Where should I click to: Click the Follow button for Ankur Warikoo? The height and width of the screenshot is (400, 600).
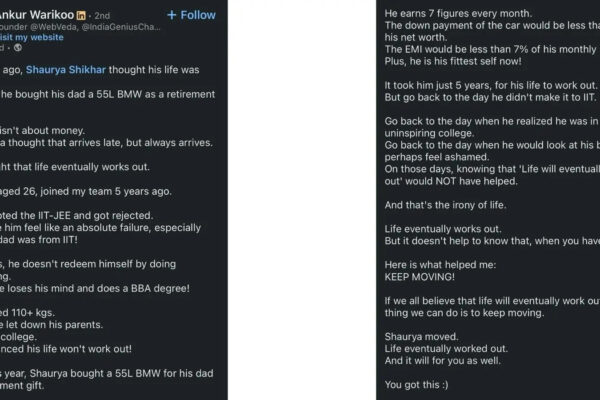pos(191,15)
